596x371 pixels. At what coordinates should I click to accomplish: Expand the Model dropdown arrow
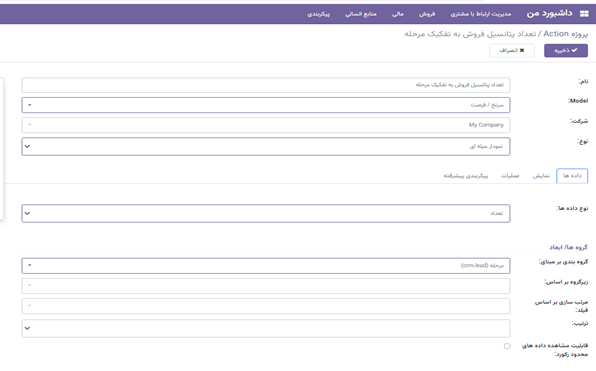pos(30,105)
